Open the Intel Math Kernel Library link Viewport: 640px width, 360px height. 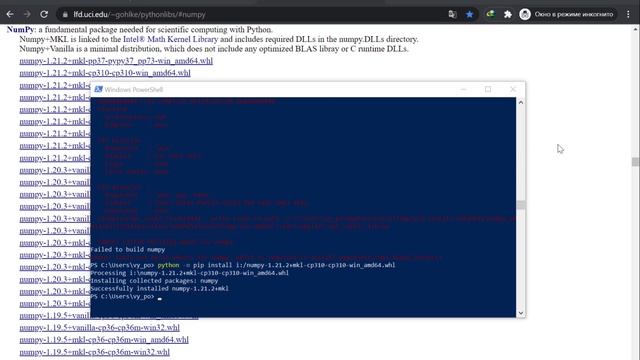170,39
